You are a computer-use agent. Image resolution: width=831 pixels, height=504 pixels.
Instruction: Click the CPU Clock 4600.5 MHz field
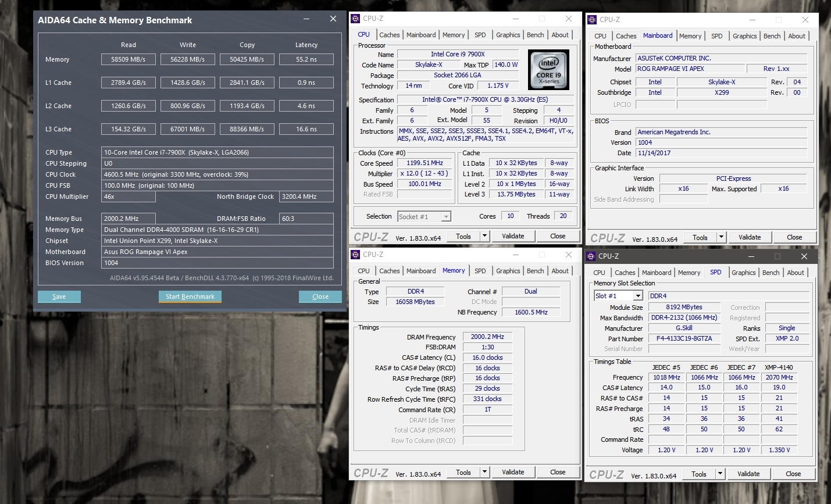(217, 174)
